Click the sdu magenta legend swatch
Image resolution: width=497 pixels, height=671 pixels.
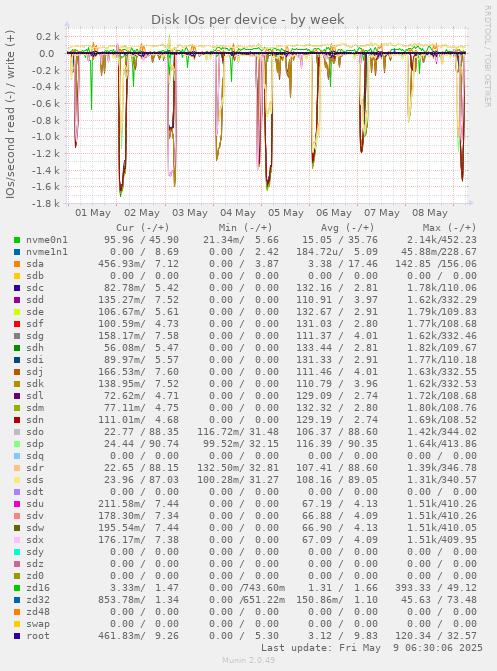point(17,504)
